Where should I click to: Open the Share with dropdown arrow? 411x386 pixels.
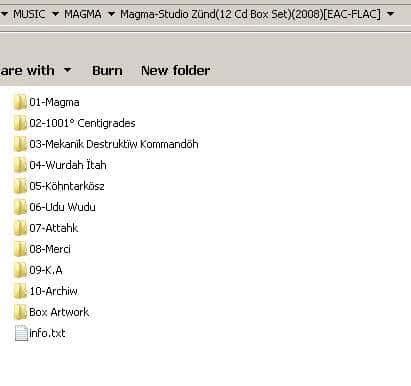coord(68,70)
